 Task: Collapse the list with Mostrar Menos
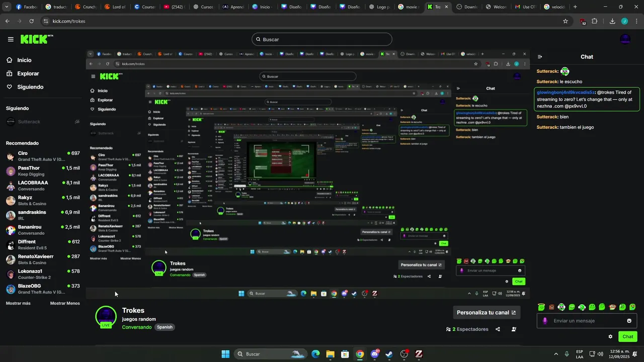point(65,303)
